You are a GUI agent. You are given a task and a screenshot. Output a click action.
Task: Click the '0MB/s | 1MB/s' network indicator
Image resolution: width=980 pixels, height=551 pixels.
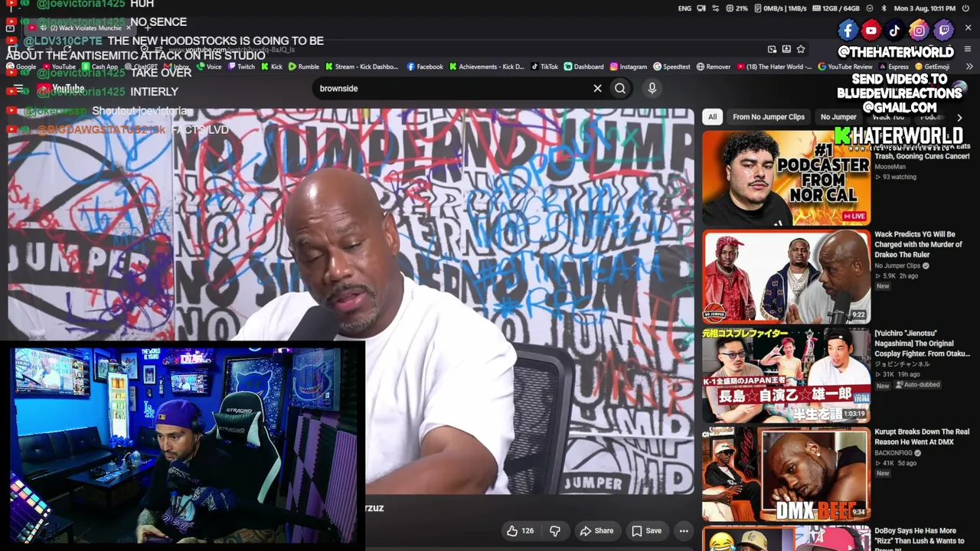[780, 8]
